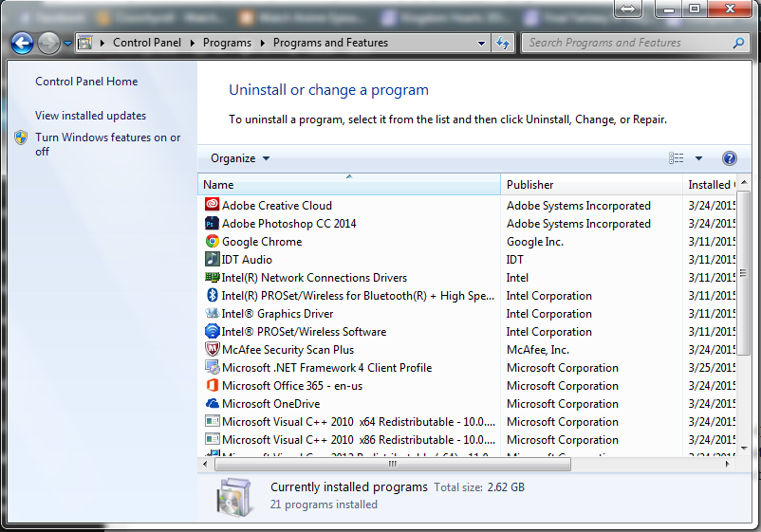Open Control Panel Home link
This screenshot has width=761, height=532.
[86, 82]
